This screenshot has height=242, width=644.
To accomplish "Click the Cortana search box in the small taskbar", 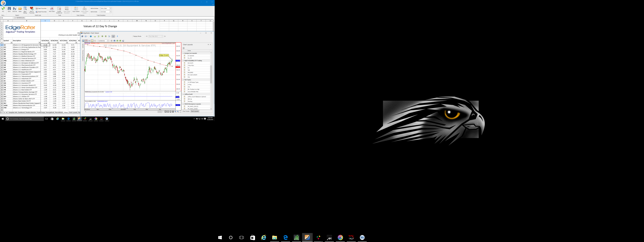I will click(x=24, y=119).
